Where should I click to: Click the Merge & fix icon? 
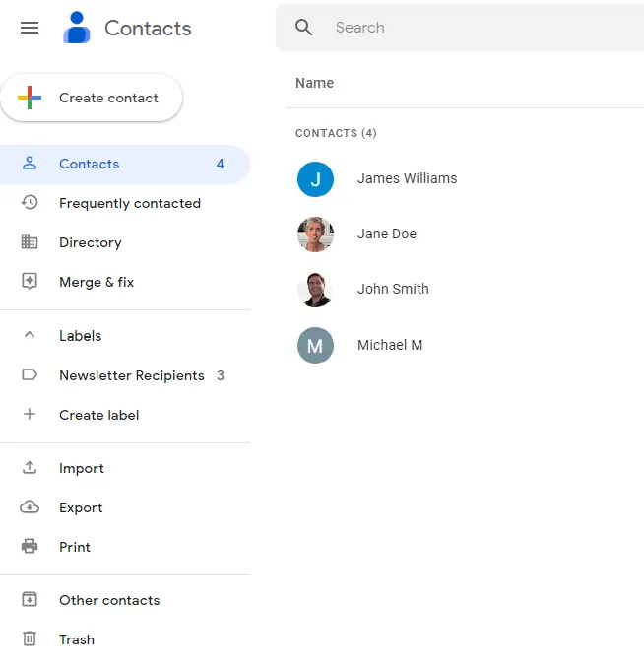(30, 281)
